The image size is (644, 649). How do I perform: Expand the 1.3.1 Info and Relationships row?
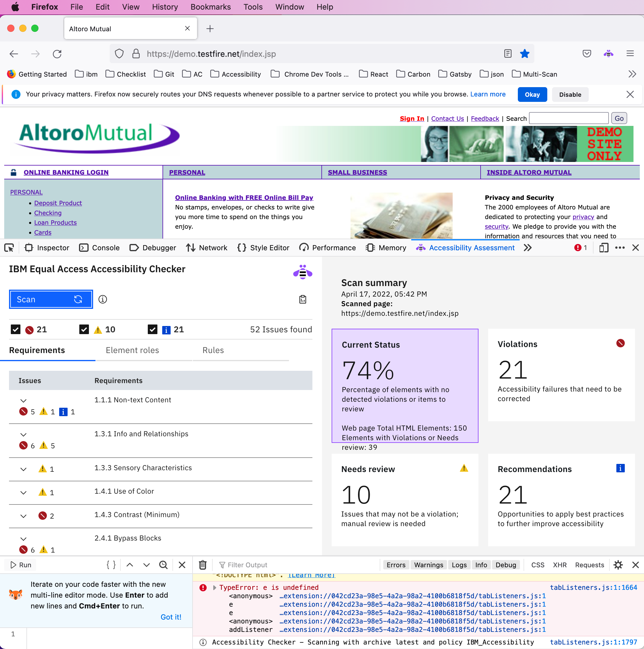coord(23,435)
